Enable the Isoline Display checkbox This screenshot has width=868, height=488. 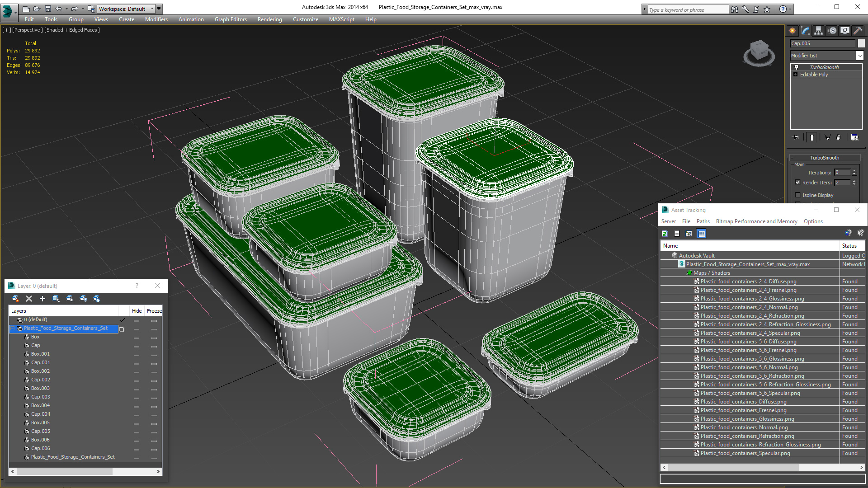pyautogui.click(x=798, y=195)
